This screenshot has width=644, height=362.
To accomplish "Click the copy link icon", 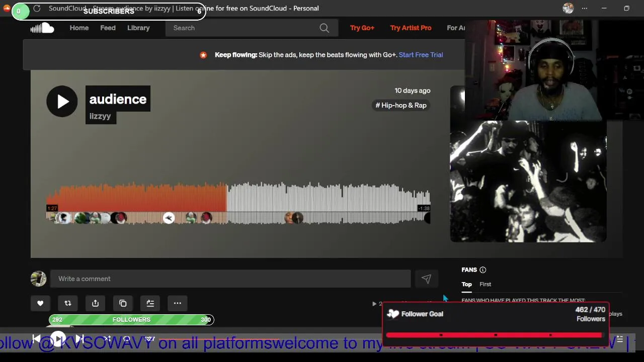I will pos(123,303).
